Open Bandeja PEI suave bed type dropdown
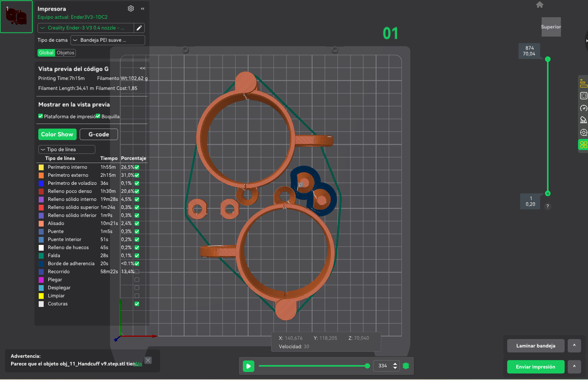Screen dimensions: 588x380 coord(108,40)
